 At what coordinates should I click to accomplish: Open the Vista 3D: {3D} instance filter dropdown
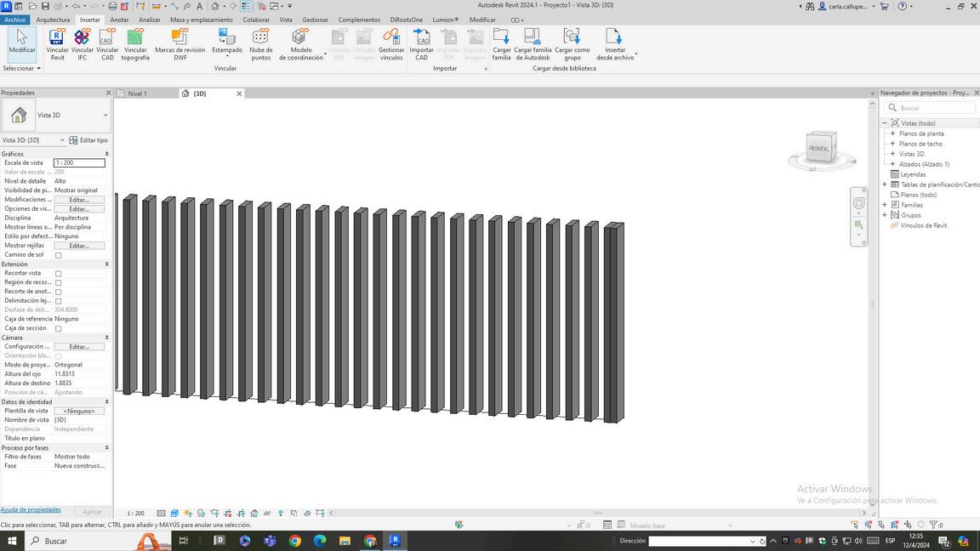tap(62, 140)
